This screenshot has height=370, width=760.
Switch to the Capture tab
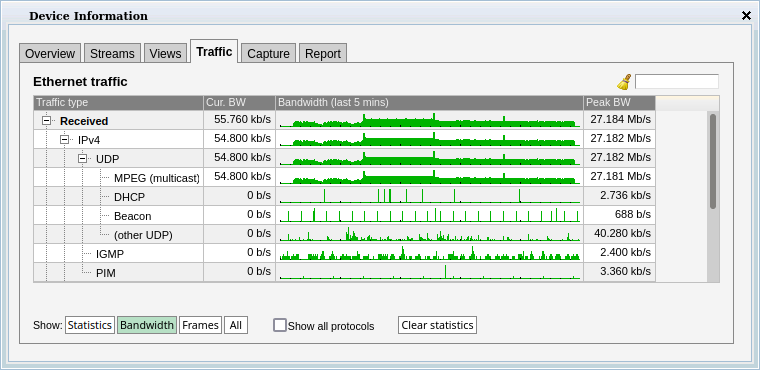[x=268, y=53]
